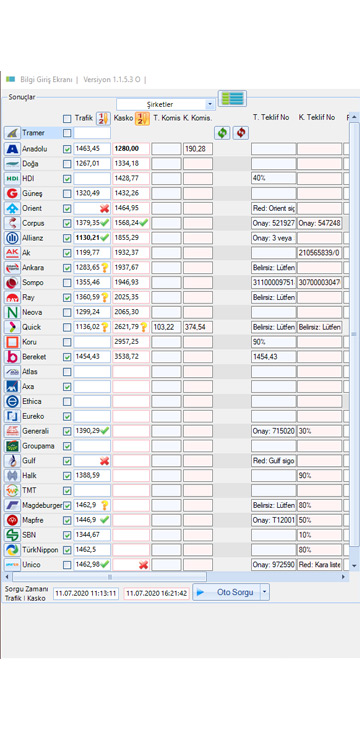Click the Orient Red message field
This screenshot has width=360, height=748.
[274, 208]
